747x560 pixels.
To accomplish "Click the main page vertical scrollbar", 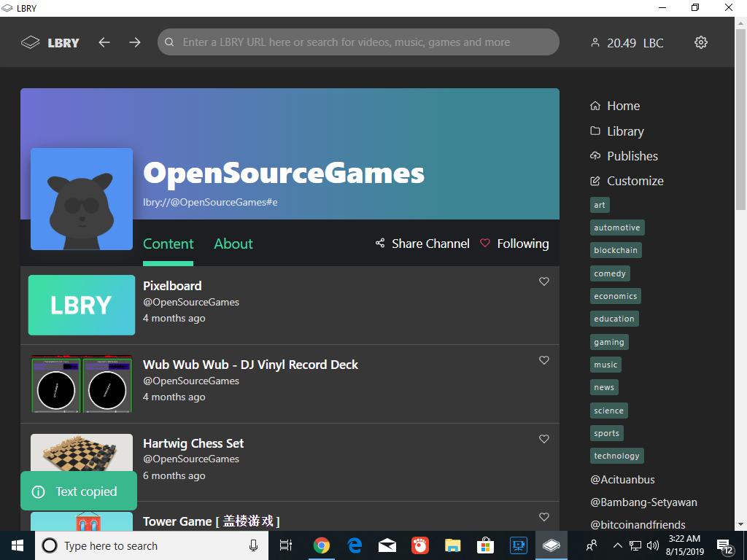I will click(x=741, y=119).
